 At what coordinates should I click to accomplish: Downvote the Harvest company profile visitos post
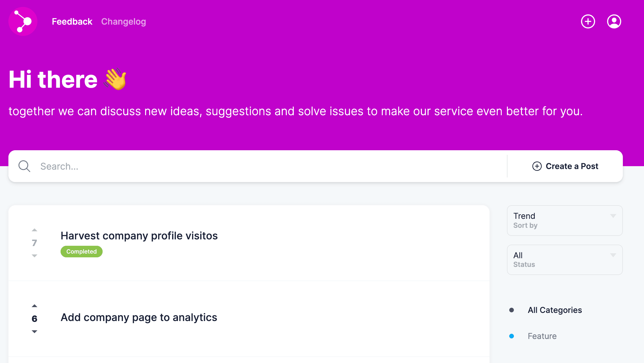coord(34,256)
